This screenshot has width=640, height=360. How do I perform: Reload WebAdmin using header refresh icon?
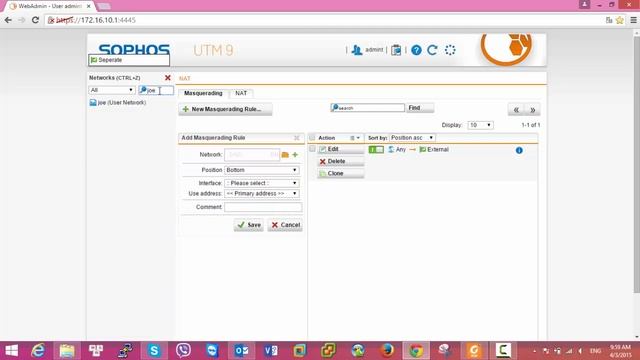coord(432,50)
